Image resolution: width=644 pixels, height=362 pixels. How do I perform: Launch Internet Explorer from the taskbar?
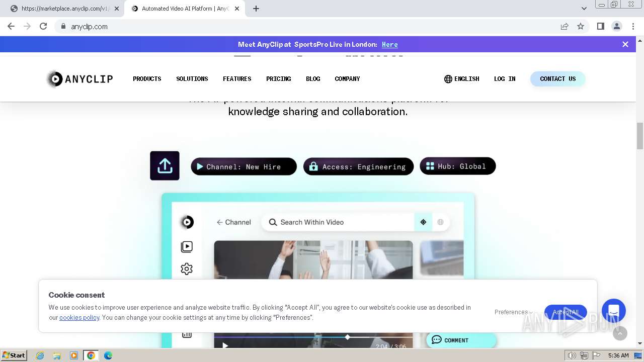click(x=40, y=355)
